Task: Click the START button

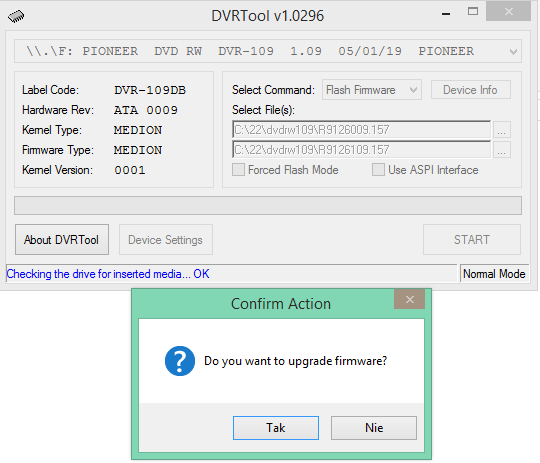Action: click(x=472, y=240)
